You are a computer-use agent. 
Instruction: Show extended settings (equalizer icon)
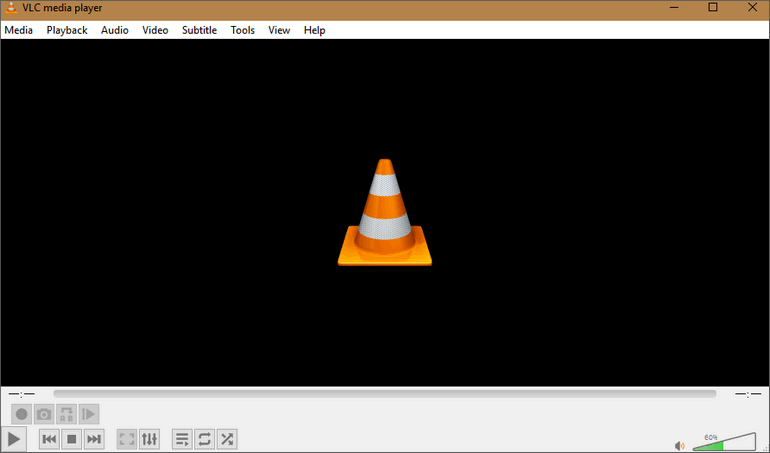[x=149, y=439]
